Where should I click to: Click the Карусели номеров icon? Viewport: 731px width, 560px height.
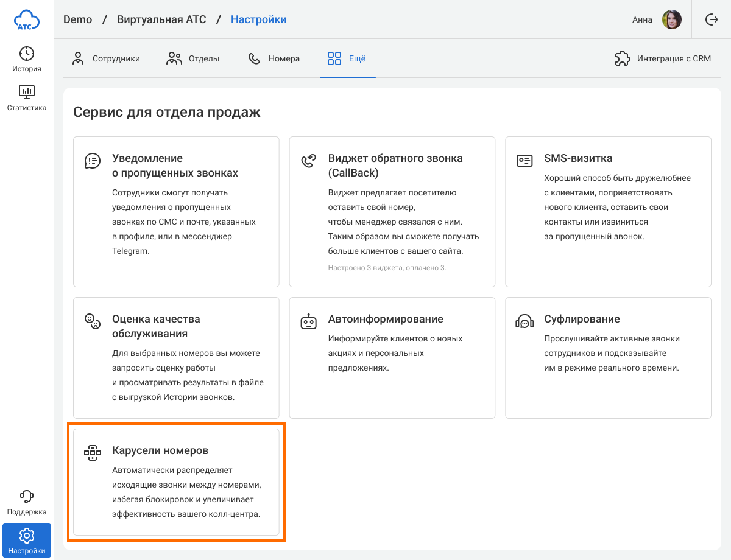coord(93,453)
